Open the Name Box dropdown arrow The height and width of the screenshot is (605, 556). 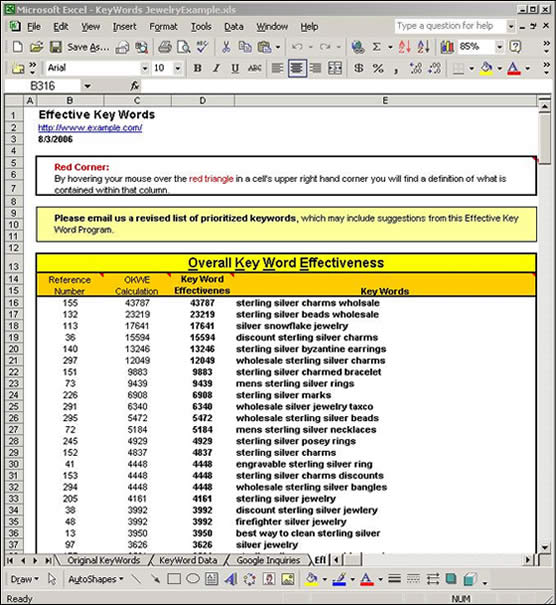point(88,86)
